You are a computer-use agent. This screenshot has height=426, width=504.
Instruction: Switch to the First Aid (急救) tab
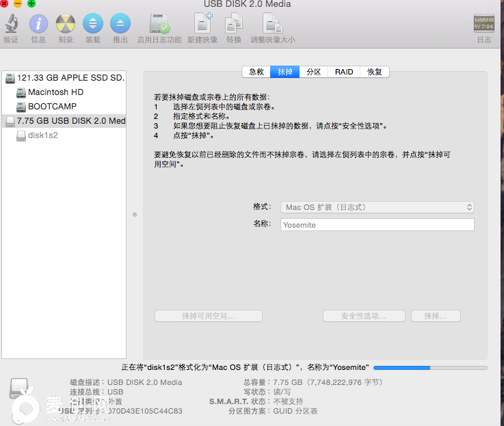point(256,72)
